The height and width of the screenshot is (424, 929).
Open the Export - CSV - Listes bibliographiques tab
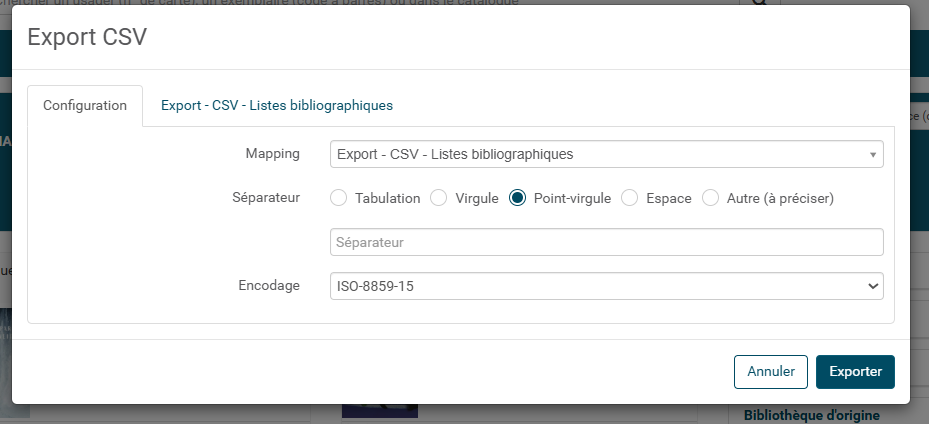click(277, 105)
